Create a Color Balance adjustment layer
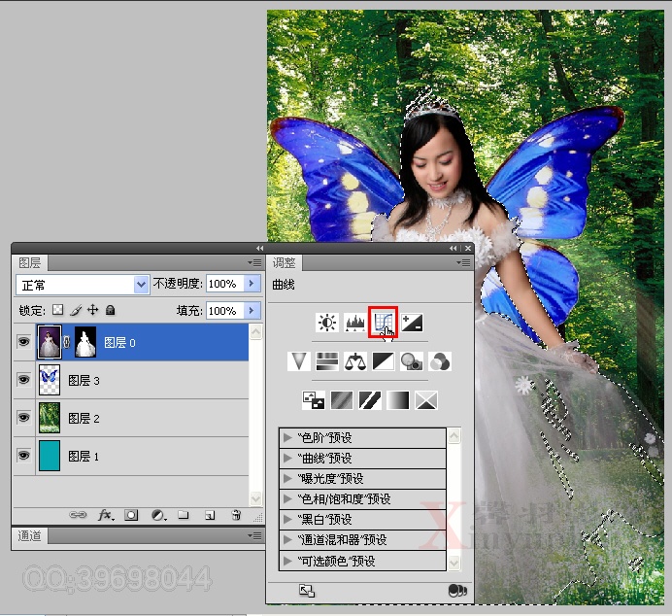The width and height of the screenshot is (672, 616). pos(354,361)
